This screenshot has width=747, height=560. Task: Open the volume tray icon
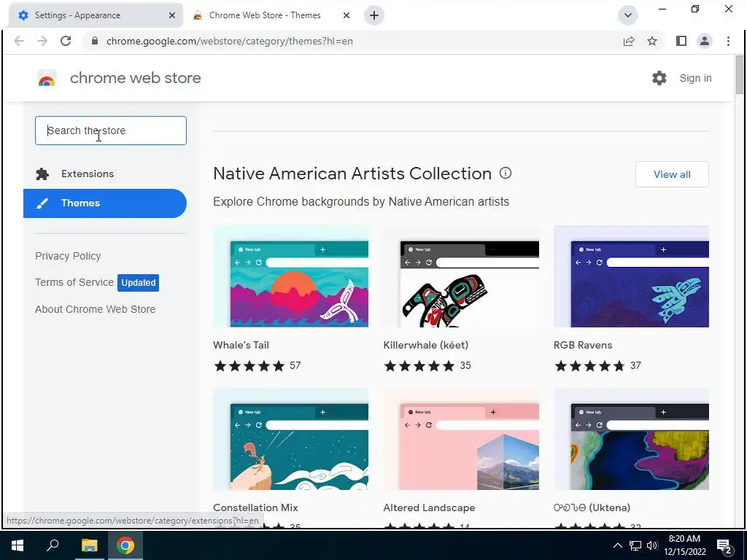[651, 545]
